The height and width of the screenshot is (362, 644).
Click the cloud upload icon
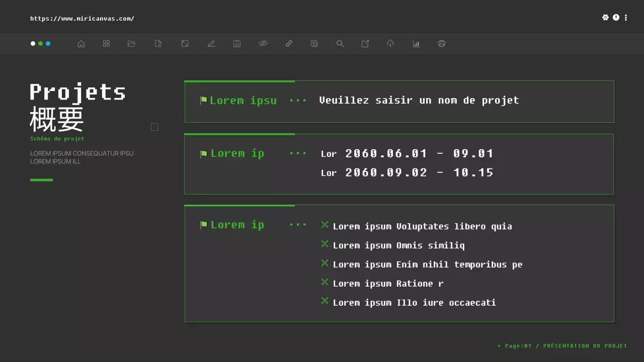[390, 44]
